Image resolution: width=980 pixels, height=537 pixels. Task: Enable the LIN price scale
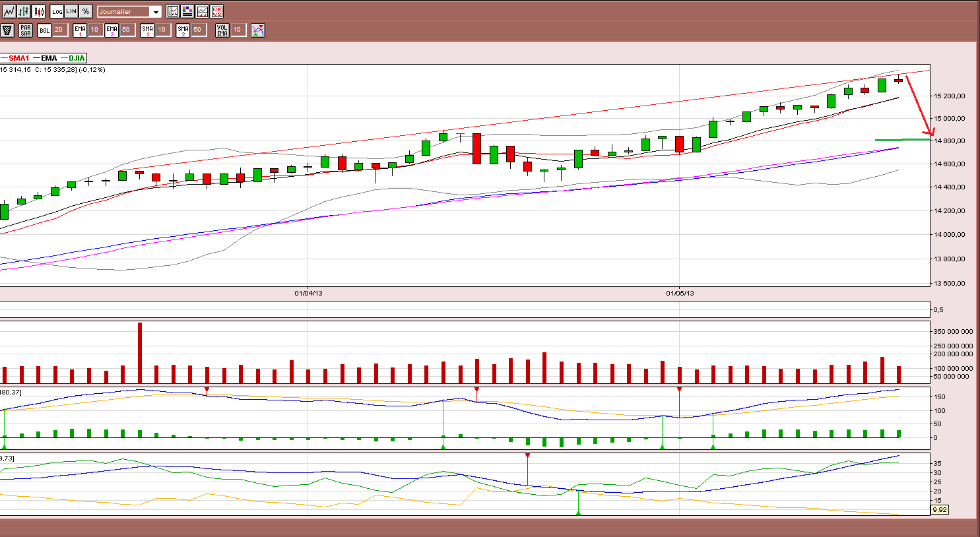(x=71, y=11)
